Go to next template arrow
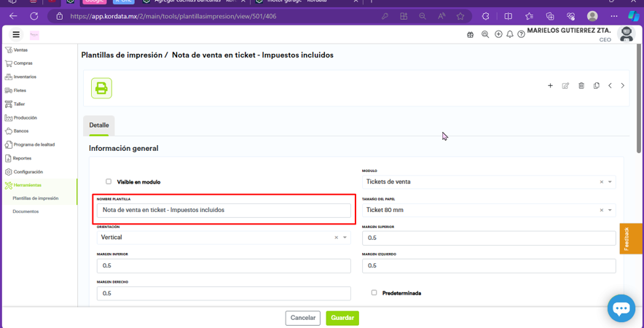Viewport: 644px width, 328px height. [623, 86]
